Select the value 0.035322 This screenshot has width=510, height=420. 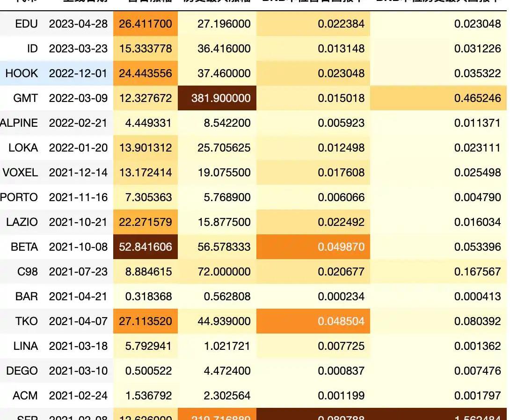477,73
